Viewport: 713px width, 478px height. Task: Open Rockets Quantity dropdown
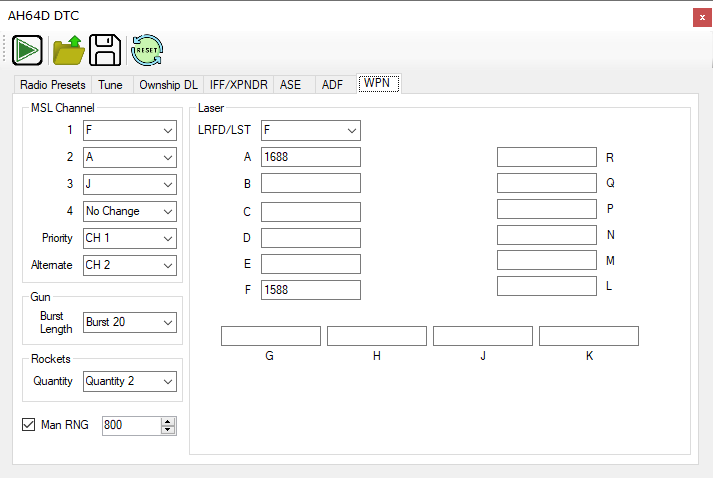130,382
